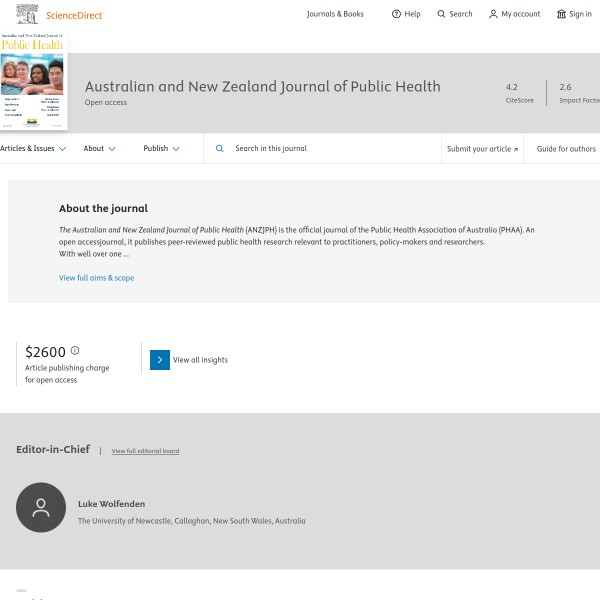The image size is (600, 600).
Task: Click Submit your article link
Action: click(482, 149)
